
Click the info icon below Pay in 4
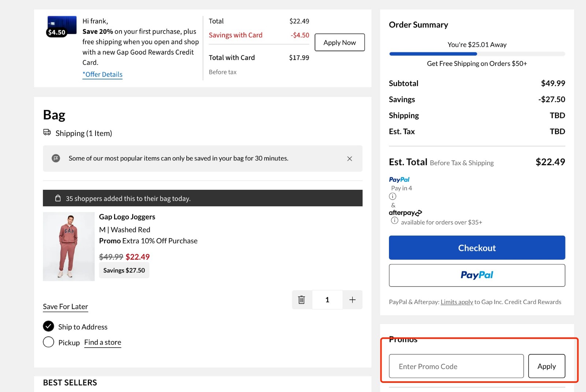[392, 196]
